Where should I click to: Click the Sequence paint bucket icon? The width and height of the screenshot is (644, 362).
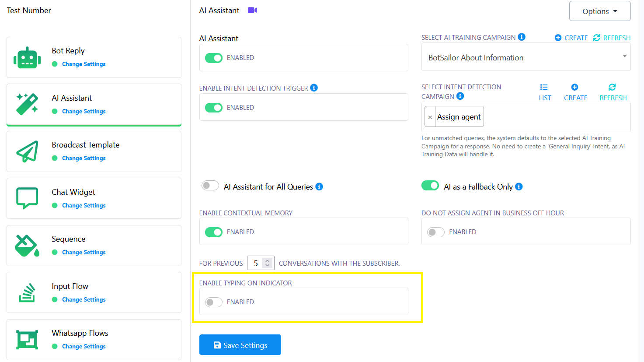pos(27,246)
